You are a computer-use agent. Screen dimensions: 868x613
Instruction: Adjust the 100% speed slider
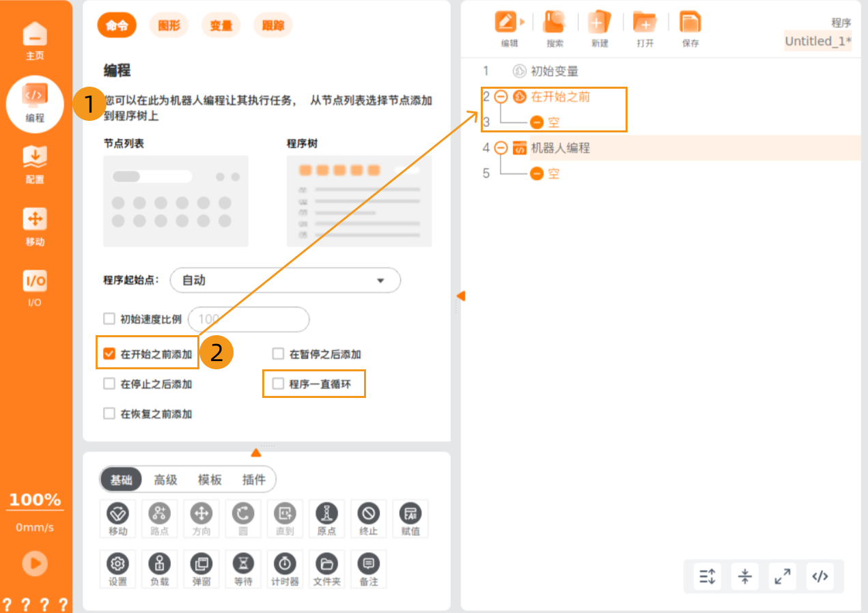point(35,500)
